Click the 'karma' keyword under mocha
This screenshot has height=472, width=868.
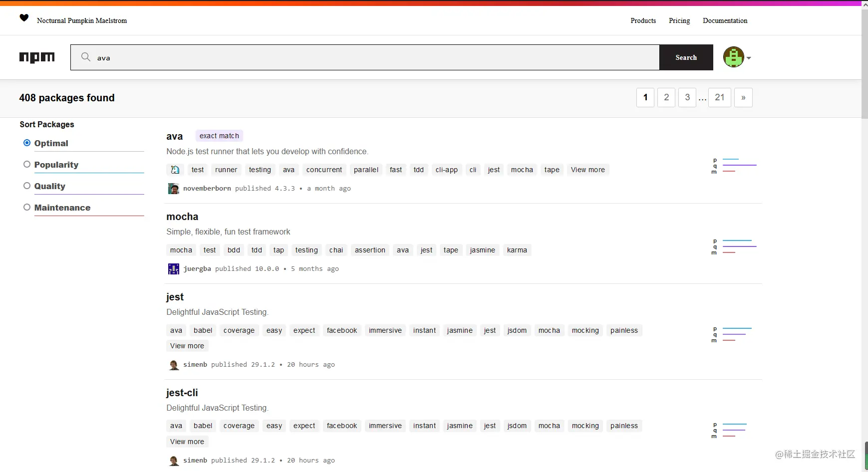(517, 250)
